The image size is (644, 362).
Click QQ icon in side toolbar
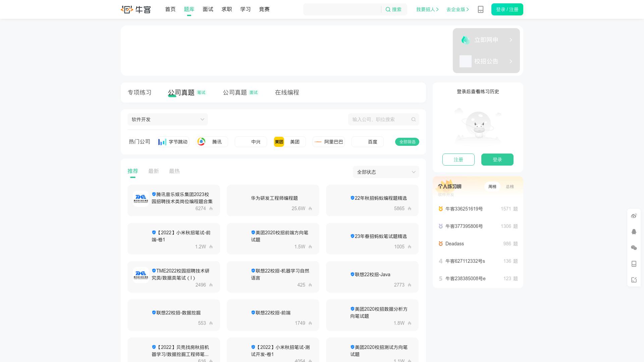634,232
